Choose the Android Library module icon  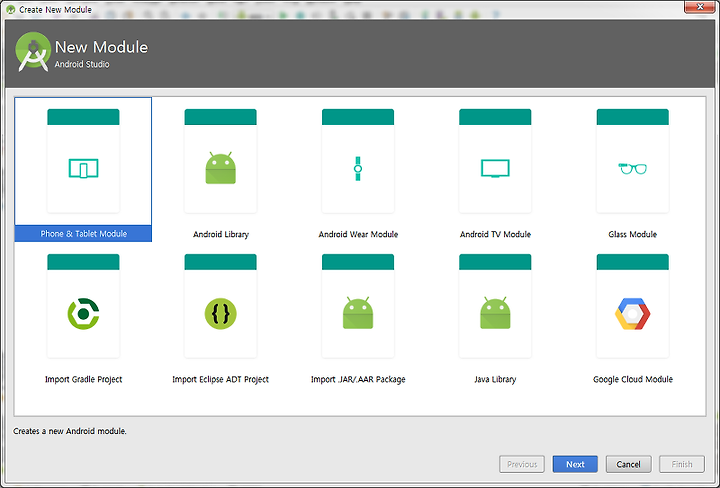[220, 168]
